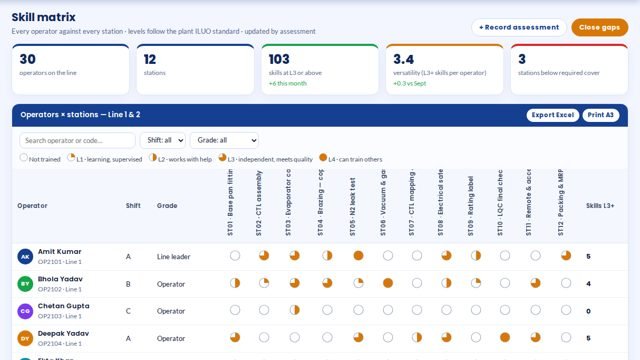Click the Line leader grade cell
Image resolution: width=640 pixels, height=360 pixels.
pos(173,257)
